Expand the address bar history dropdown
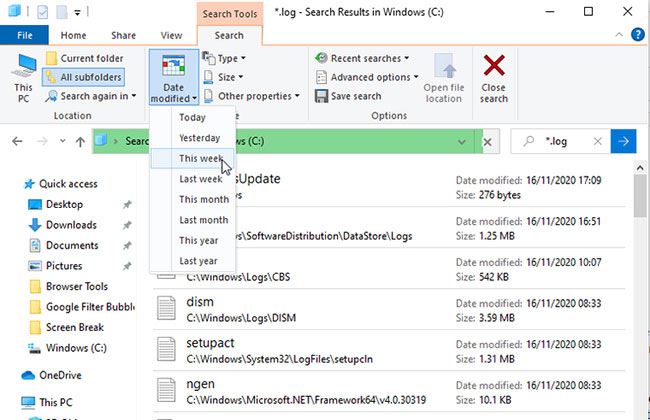 [x=461, y=142]
